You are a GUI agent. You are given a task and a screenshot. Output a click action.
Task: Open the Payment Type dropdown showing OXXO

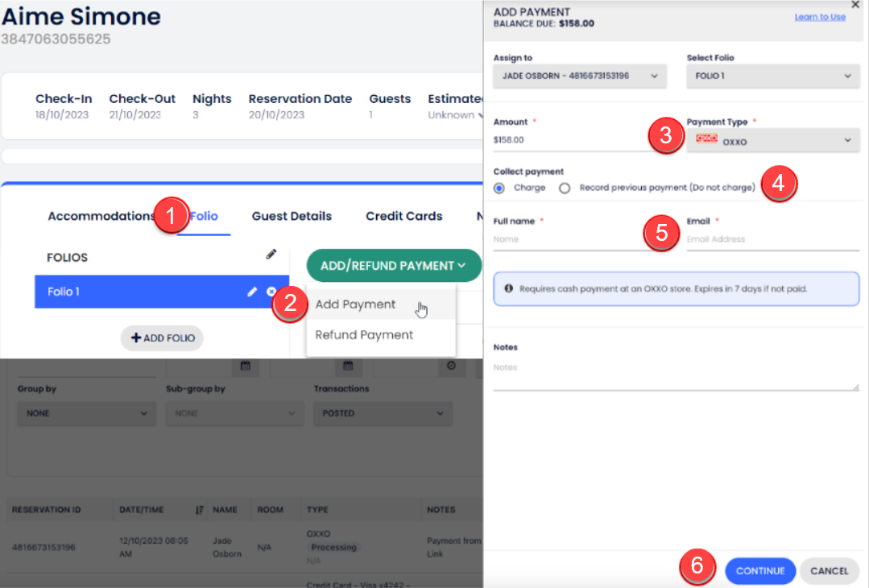click(773, 141)
